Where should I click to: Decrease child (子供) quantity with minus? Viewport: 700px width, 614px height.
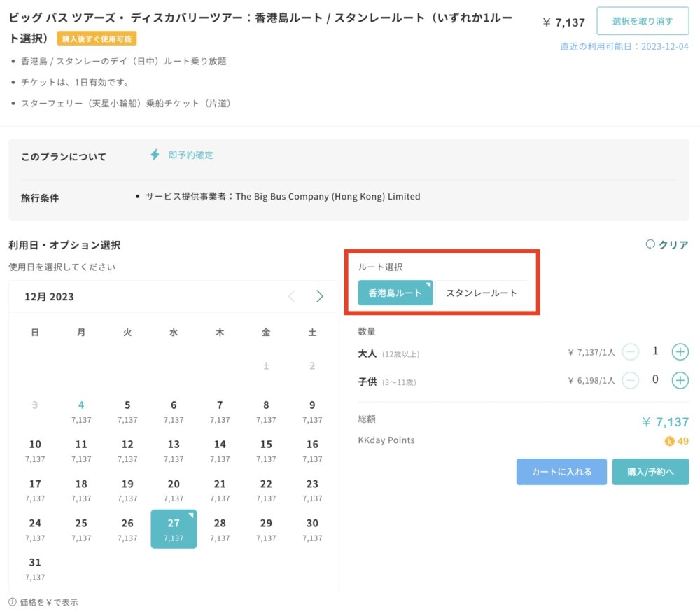pyautogui.click(x=631, y=380)
